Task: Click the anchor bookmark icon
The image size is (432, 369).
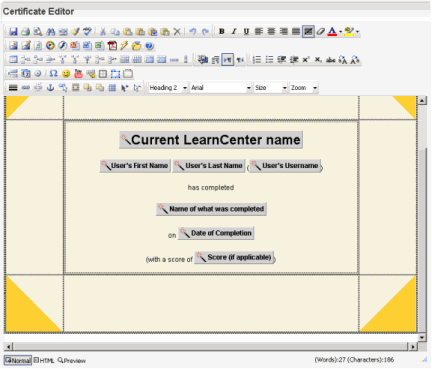Action: click(x=50, y=88)
